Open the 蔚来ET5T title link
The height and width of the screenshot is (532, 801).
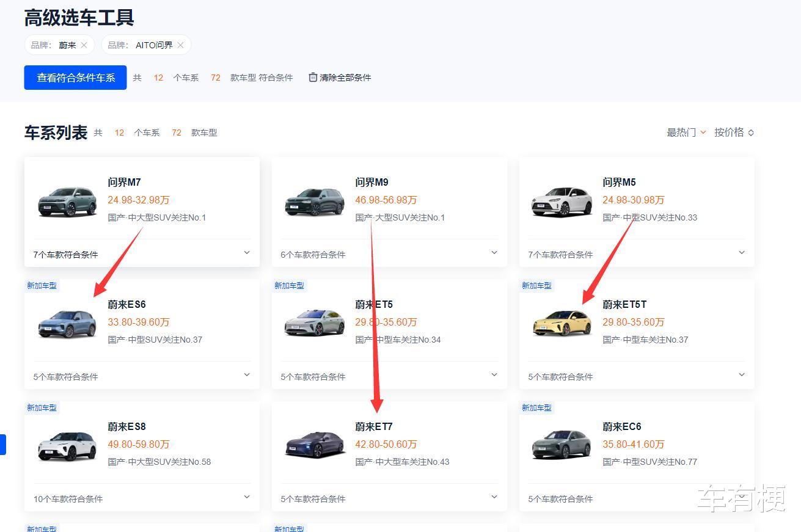pos(625,304)
